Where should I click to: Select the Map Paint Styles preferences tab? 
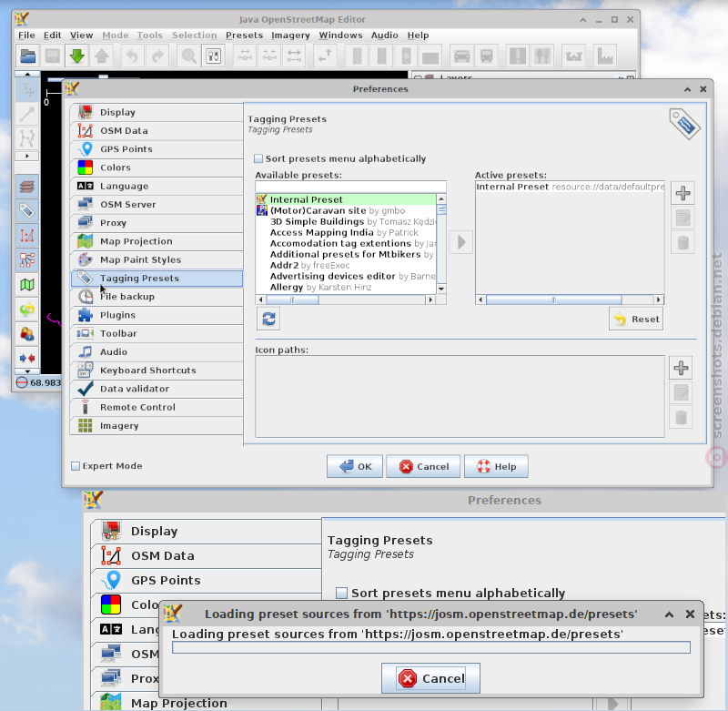(x=157, y=259)
